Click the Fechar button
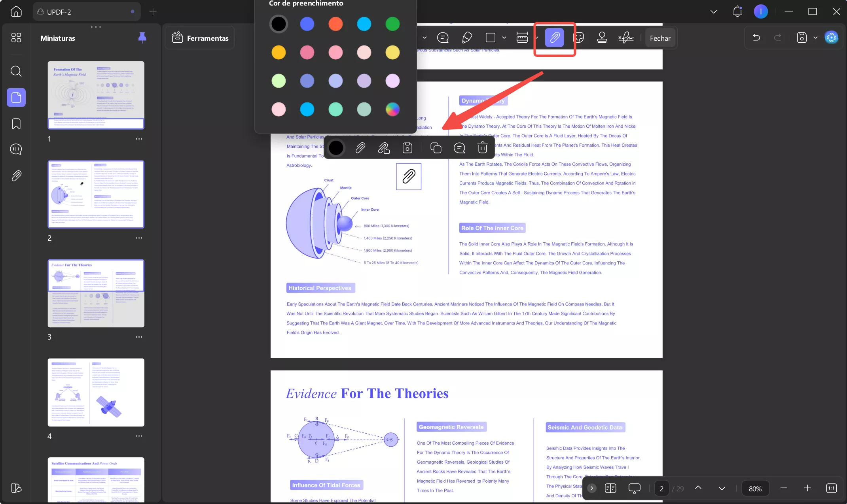 pyautogui.click(x=660, y=38)
